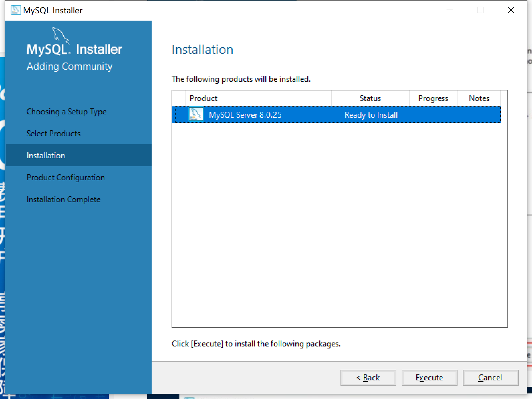Click the Adding Community subtitle
This screenshot has height=399, width=532.
point(69,66)
